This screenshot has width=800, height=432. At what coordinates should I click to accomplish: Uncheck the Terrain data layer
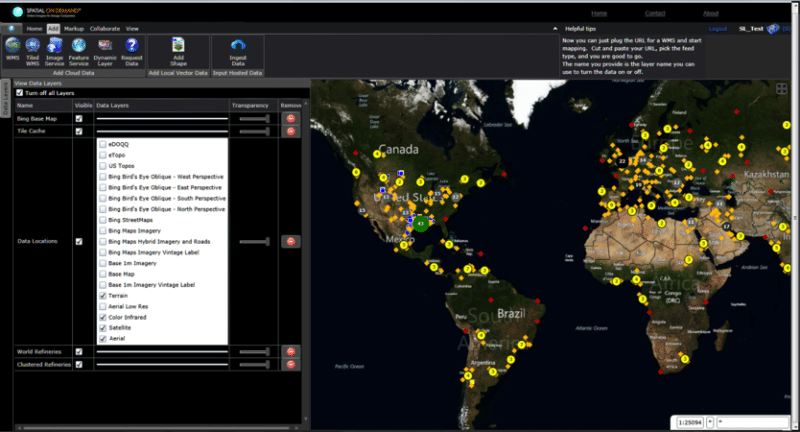pyautogui.click(x=103, y=296)
